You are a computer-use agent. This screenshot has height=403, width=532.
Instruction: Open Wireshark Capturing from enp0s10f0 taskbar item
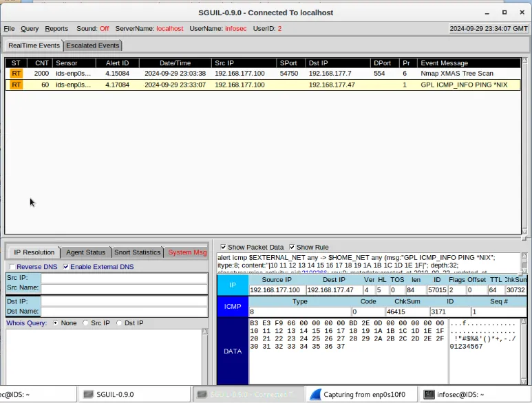[361, 395]
